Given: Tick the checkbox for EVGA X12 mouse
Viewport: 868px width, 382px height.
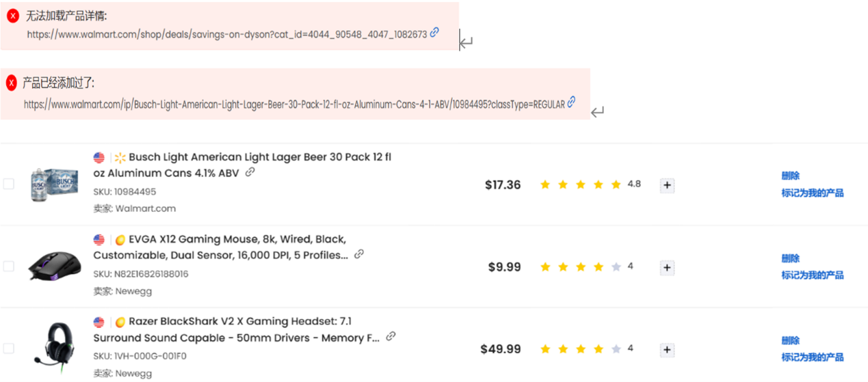Looking at the screenshot, I should (8, 266).
